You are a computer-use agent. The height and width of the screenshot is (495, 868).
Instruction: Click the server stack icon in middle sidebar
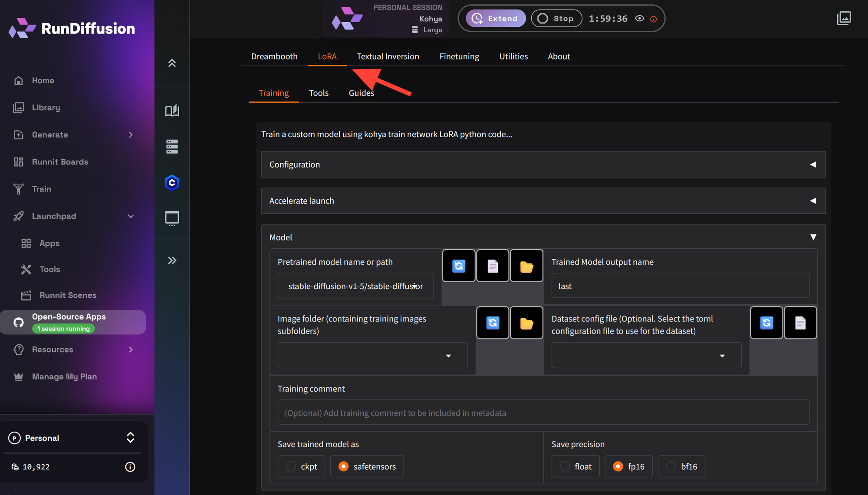172,147
